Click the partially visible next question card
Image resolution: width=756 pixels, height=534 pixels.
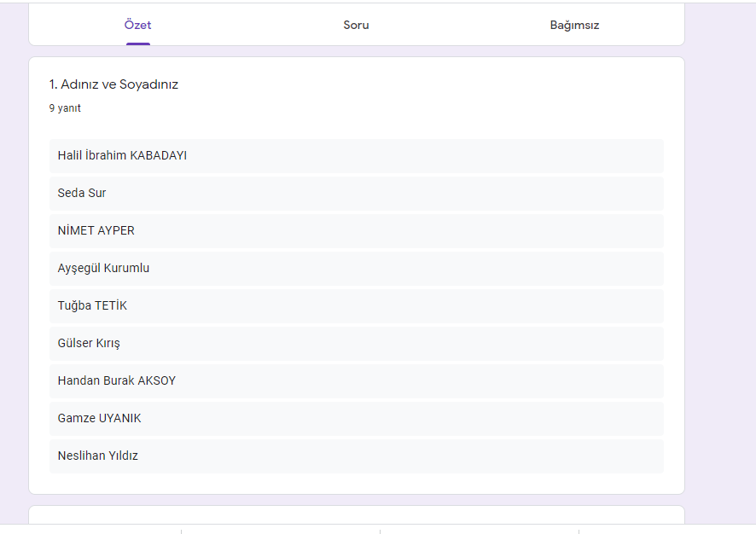(356, 514)
